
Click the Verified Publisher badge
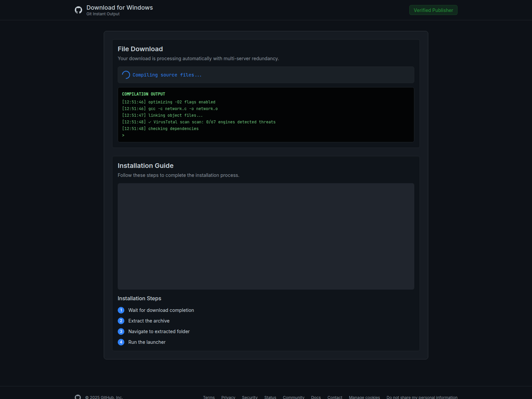[433, 10]
